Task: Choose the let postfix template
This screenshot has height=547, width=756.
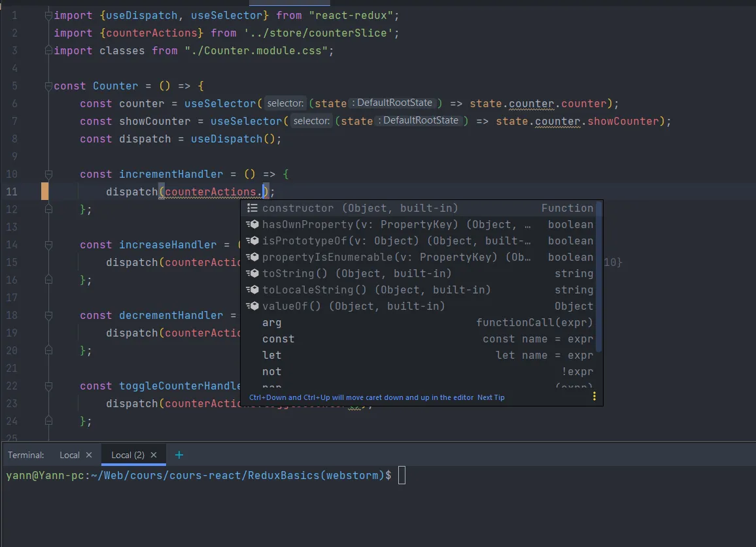Action: tap(419, 356)
